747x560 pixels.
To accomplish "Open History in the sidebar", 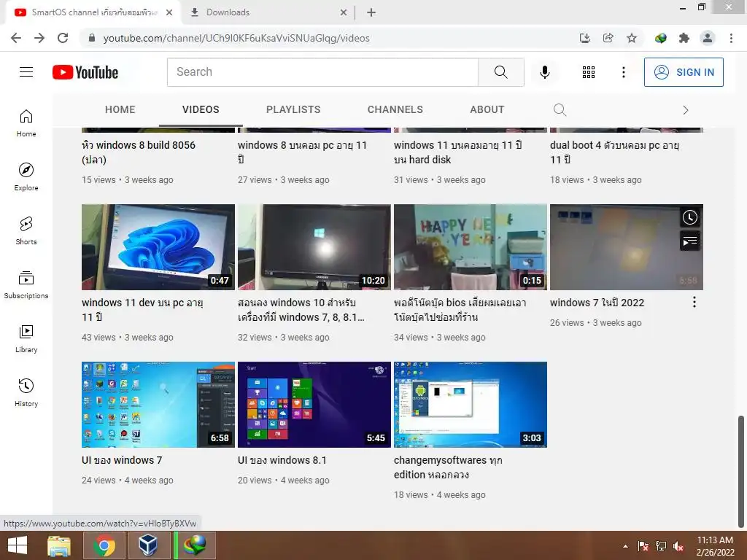I will [26, 392].
